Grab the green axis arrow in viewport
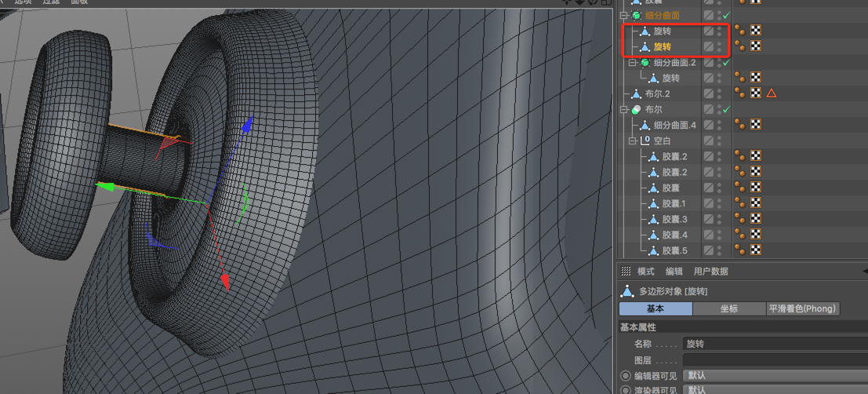Image resolution: width=868 pixels, height=394 pixels. 105,187
